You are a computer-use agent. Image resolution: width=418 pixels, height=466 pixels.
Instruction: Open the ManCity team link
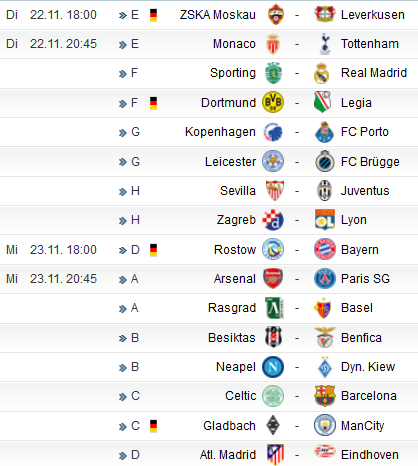click(362, 426)
